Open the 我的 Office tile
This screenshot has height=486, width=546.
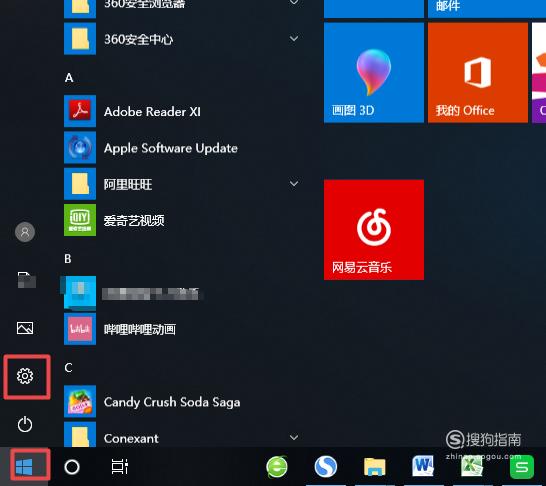tap(478, 73)
